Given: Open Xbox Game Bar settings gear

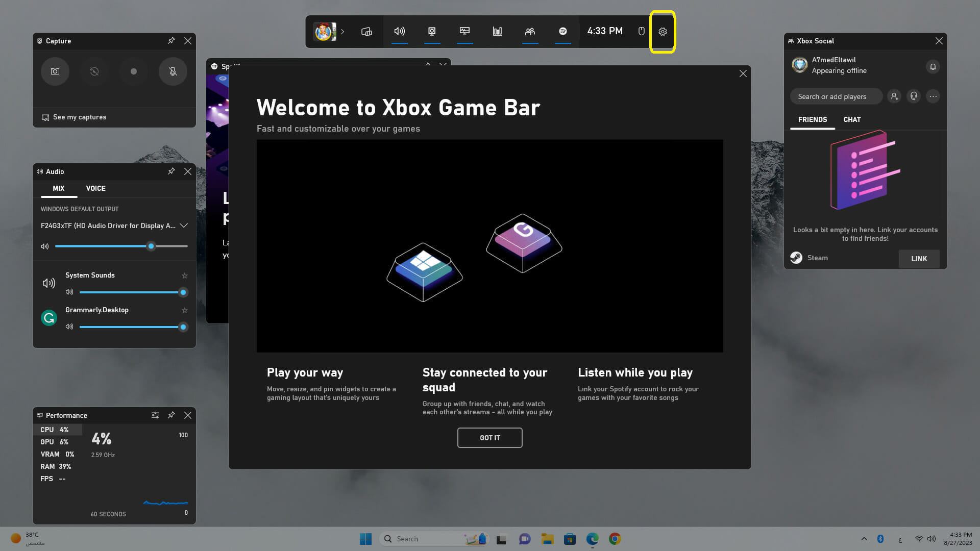Looking at the screenshot, I should (x=663, y=31).
